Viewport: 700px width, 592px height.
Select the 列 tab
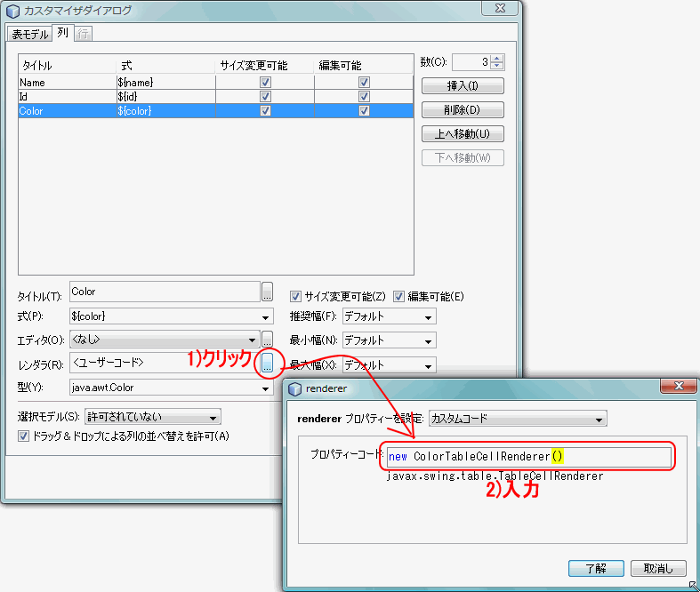62,33
